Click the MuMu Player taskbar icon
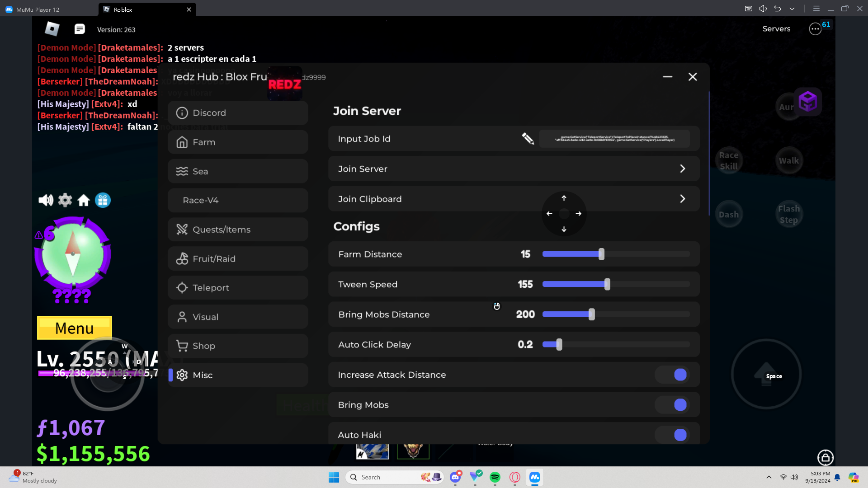The width and height of the screenshot is (868, 488). point(535,477)
